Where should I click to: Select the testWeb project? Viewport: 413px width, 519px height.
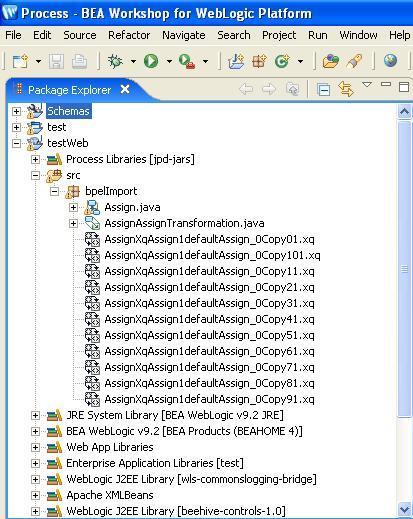click(68, 143)
